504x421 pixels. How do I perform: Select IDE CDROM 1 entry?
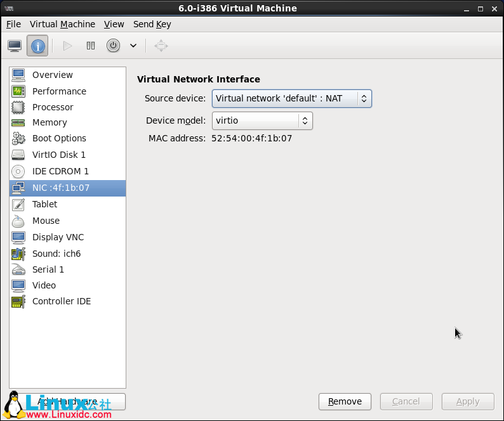[x=67, y=171]
